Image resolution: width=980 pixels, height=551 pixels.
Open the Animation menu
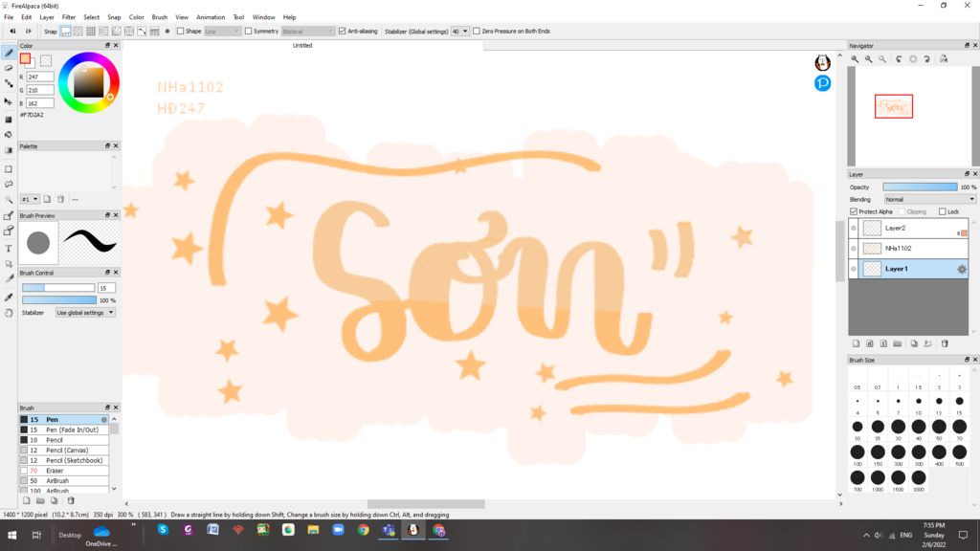[x=211, y=17]
